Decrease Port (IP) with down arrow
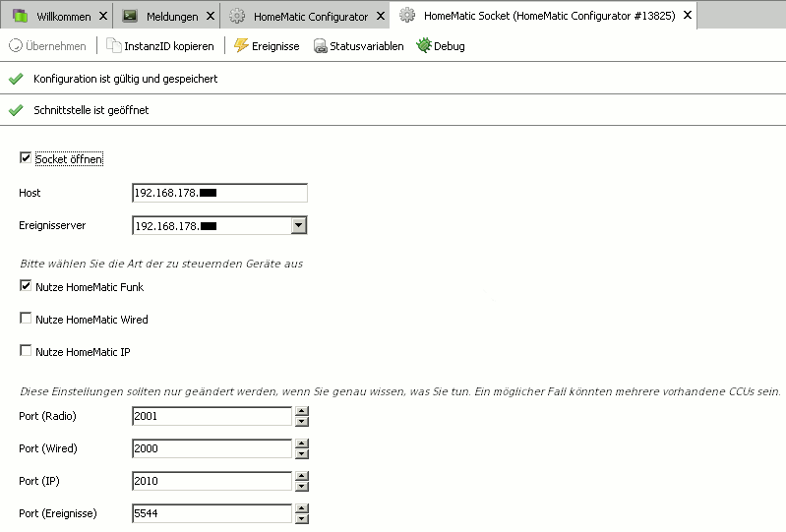The image size is (786, 532). [x=302, y=487]
